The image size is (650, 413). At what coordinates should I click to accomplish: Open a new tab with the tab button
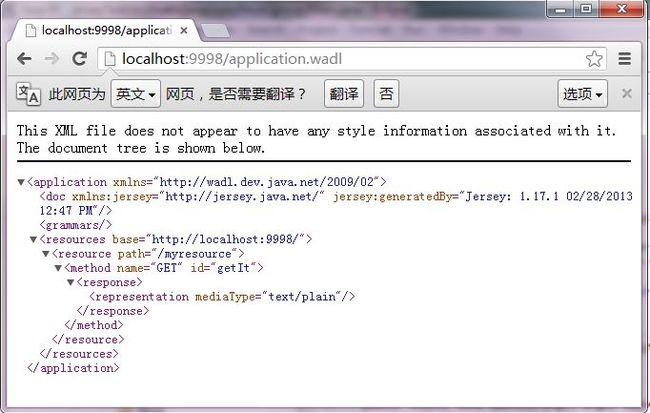(215, 31)
